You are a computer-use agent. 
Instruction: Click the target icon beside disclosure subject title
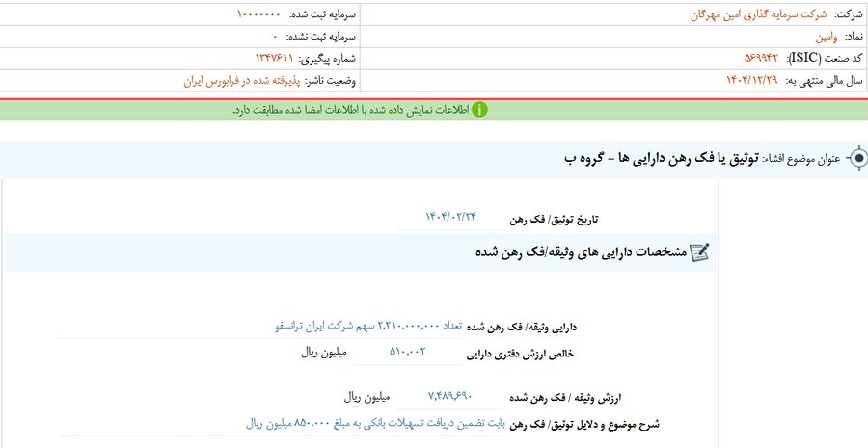pyautogui.click(x=858, y=159)
